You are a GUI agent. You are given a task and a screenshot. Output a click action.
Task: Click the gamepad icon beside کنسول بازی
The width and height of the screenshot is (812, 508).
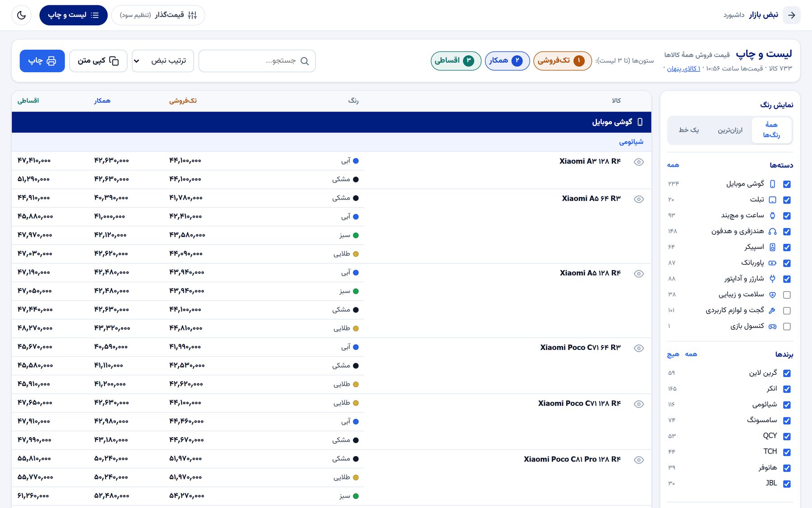[772, 326]
